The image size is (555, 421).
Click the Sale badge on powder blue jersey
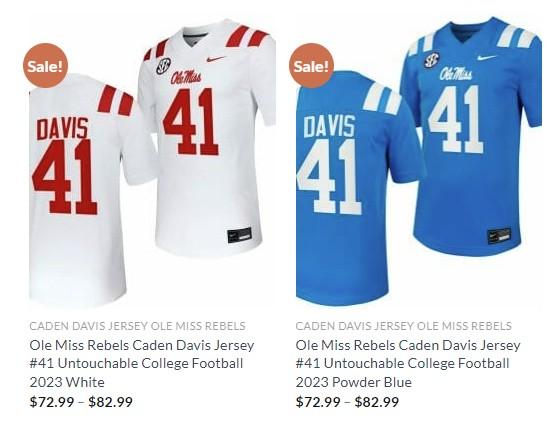(x=311, y=66)
